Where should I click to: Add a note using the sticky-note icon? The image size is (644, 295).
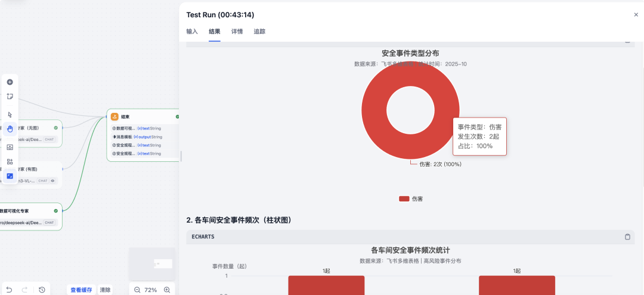coord(10,96)
